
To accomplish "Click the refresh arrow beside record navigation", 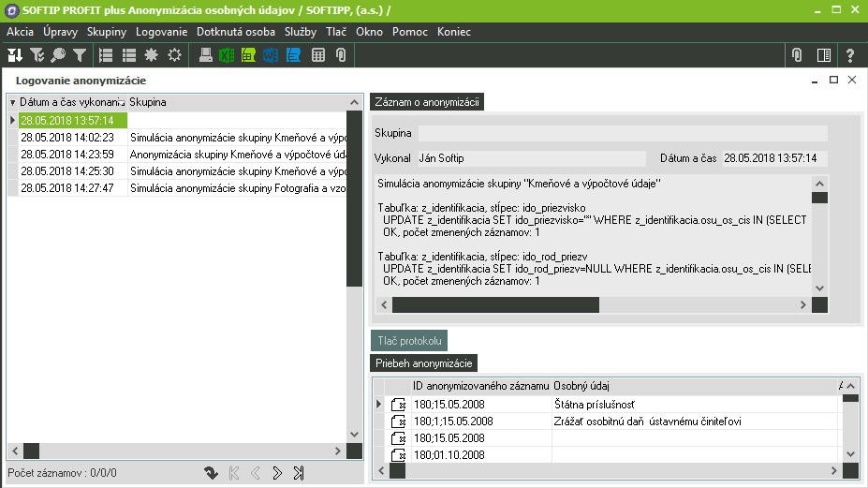I will (212, 473).
